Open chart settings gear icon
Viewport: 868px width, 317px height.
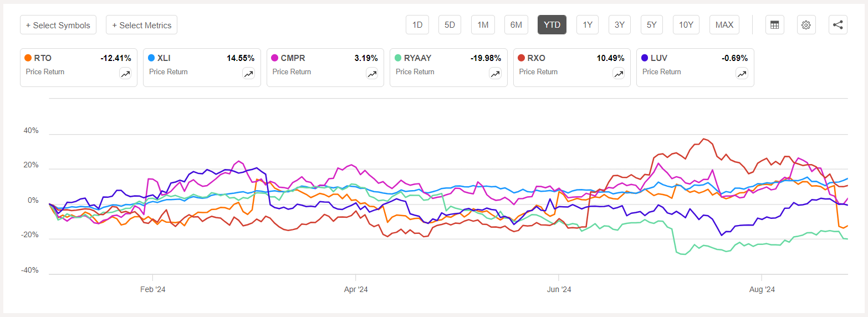coord(806,25)
